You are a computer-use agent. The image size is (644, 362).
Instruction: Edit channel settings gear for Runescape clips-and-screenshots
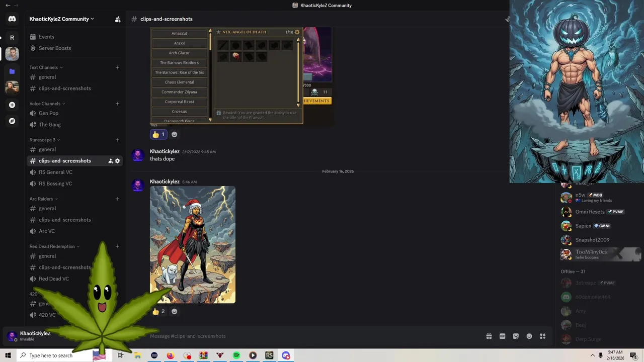click(x=117, y=161)
